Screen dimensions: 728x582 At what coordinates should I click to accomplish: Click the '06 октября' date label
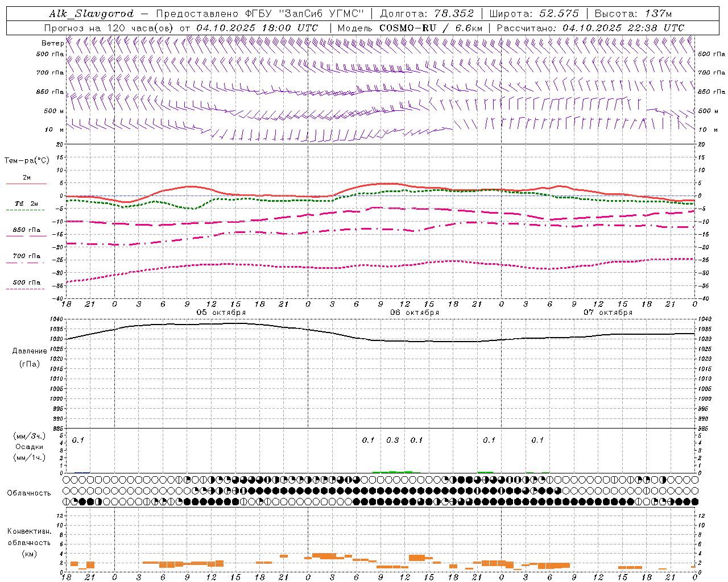[x=415, y=312]
